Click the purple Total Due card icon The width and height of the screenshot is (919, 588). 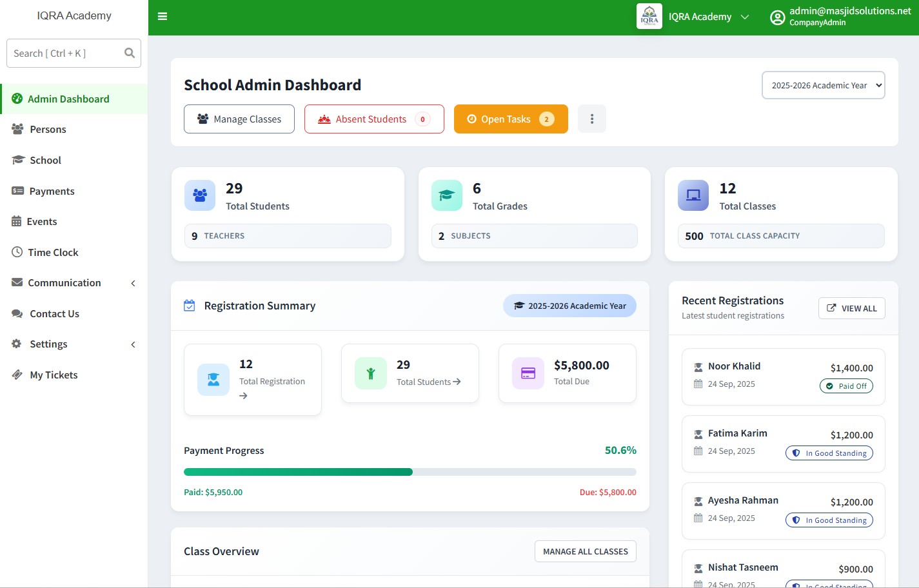(x=528, y=373)
